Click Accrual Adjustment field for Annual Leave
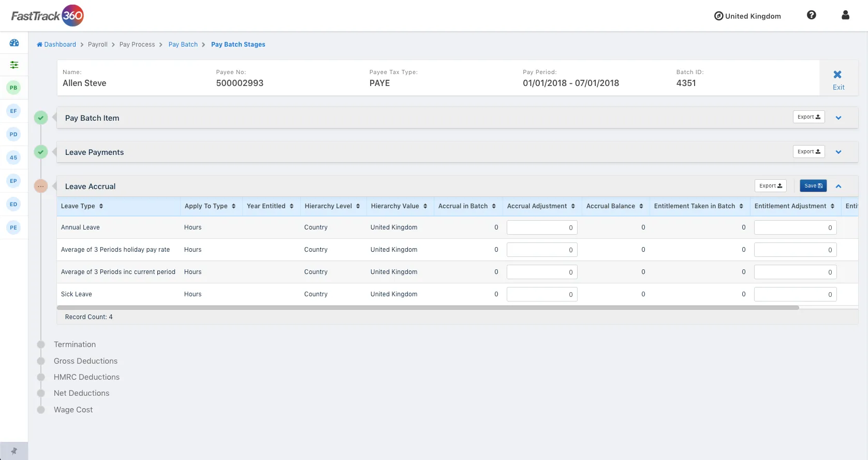Viewport: 868px width, 460px height. [x=541, y=227]
